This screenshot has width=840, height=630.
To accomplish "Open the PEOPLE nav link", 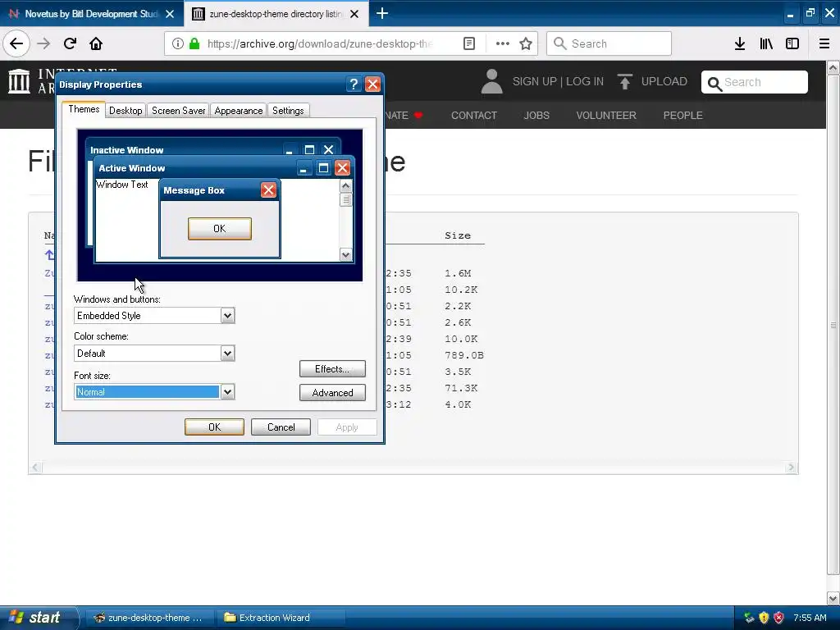I will coord(682,115).
